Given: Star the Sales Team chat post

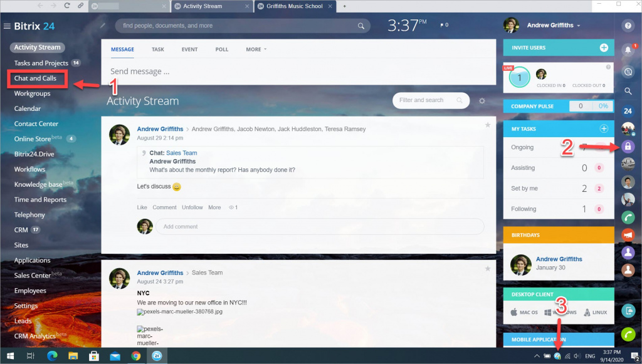Looking at the screenshot, I should pyautogui.click(x=488, y=125).
